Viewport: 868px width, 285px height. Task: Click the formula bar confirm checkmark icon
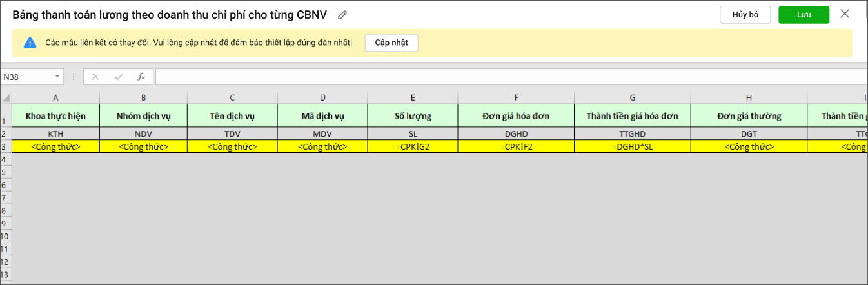118,77
